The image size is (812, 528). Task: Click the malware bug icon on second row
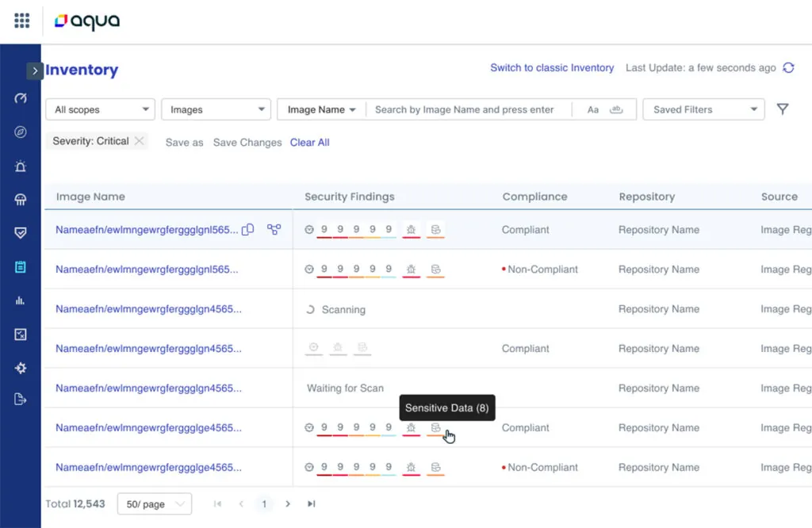tap(412, 269)
